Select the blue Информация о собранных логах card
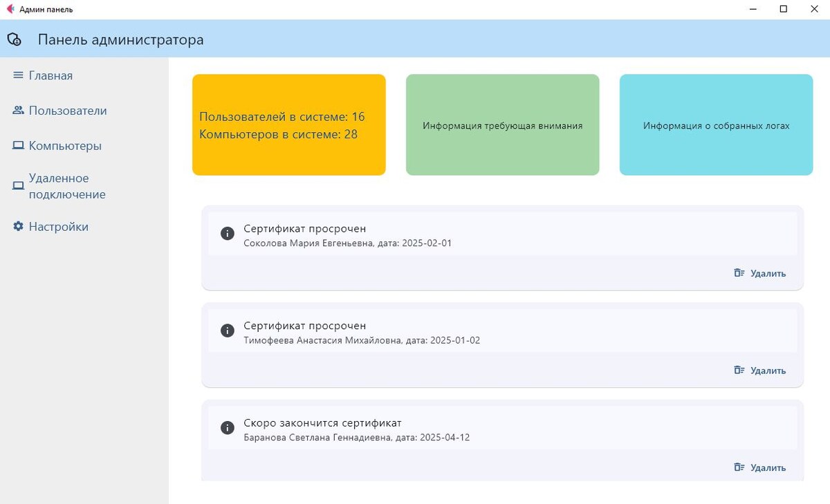Image resolution: width=830 pixels, height=504 pixels. click(716, 125)
